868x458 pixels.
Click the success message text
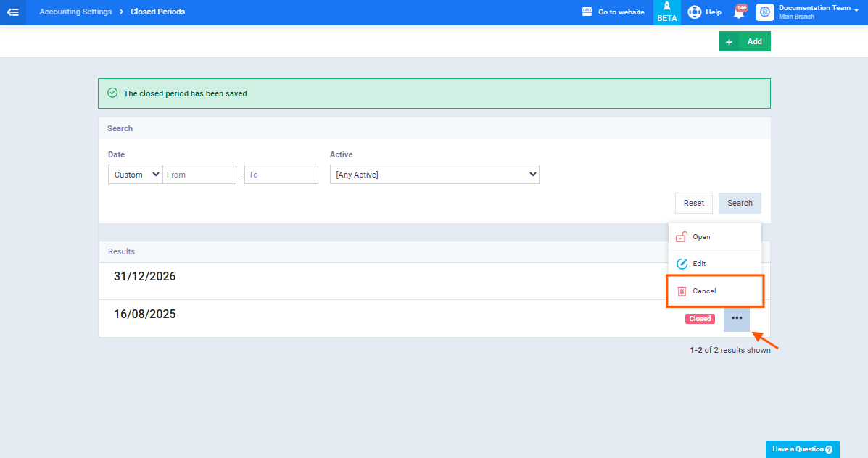185,93
